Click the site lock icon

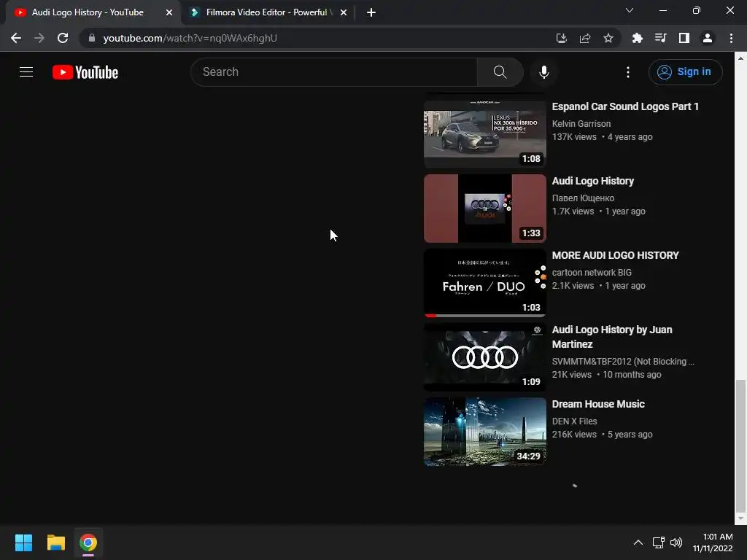coord(92,38)
